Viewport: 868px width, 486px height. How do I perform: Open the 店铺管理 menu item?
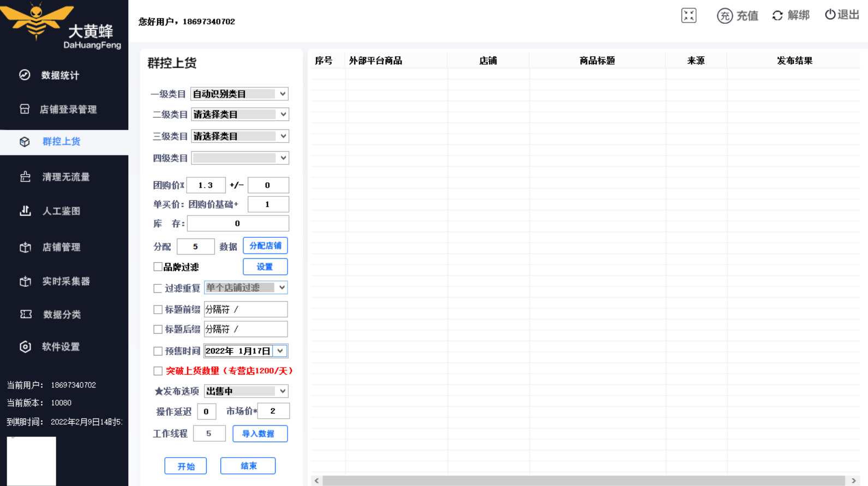61,247
